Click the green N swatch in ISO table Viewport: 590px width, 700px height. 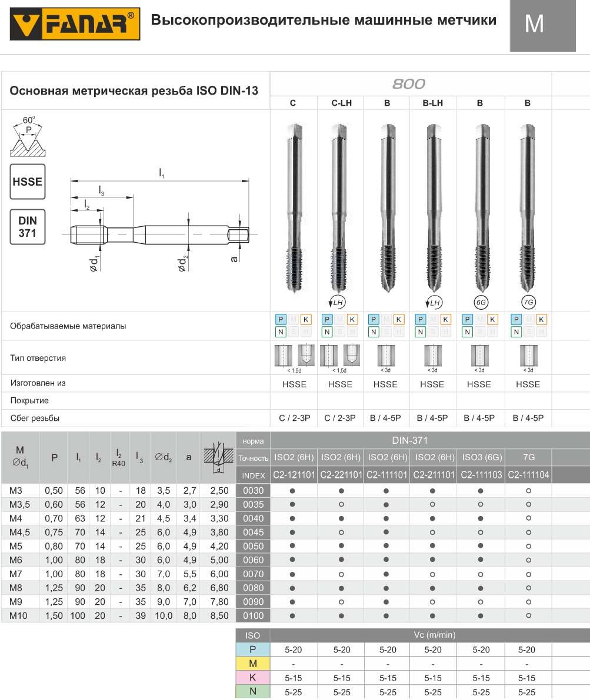pos(252,692)
